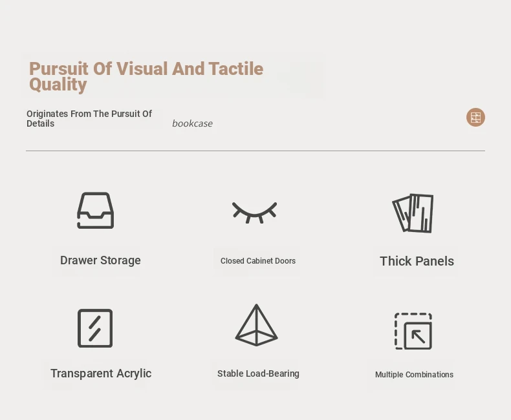Click the italic 'bookcase' text
This screenshot has width=511, height=420.
(192, 123)
